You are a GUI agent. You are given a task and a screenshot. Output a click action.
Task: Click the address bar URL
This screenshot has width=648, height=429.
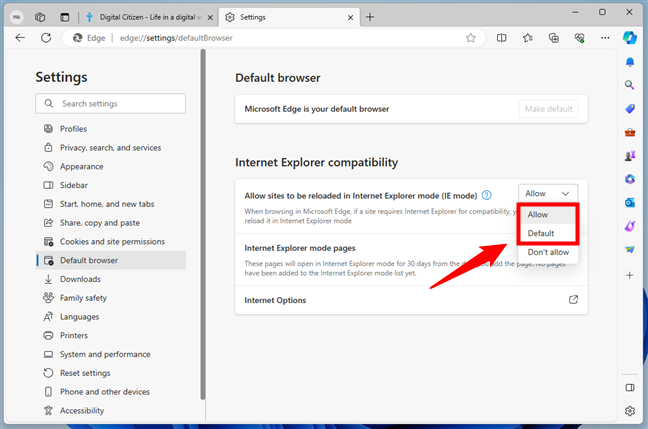click(x=176, y=38)
